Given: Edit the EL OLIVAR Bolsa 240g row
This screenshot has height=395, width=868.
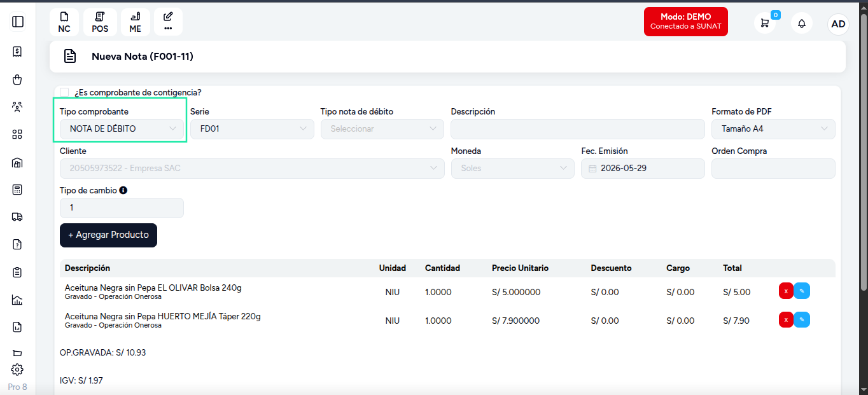Looking at the screenshot, I should pos(802,291).
